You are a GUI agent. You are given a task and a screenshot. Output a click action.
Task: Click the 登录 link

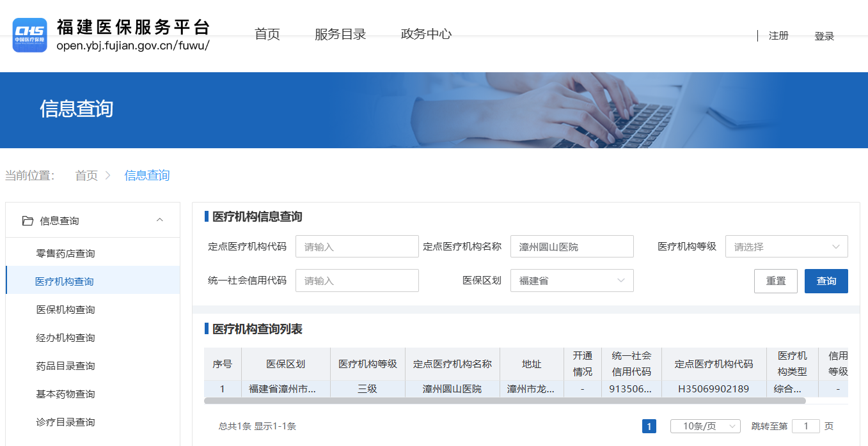(824, 36)
